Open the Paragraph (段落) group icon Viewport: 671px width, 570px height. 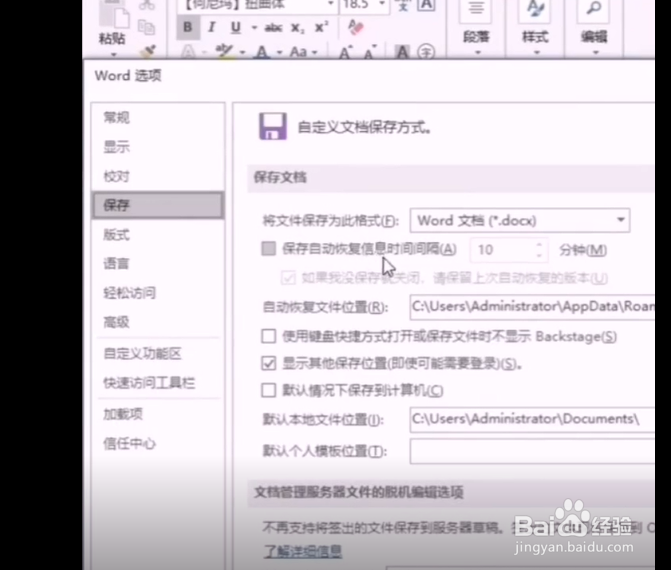(475, 10)
